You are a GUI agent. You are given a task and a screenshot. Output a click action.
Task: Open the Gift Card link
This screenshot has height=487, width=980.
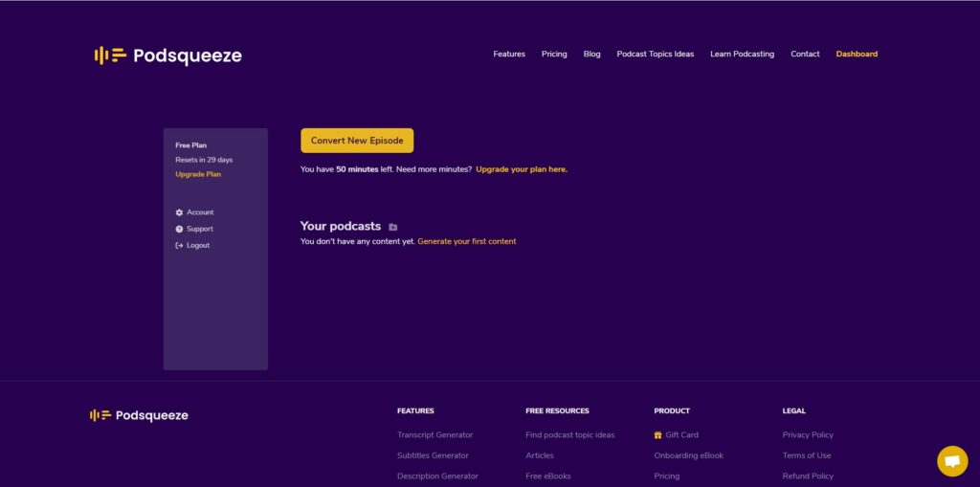click(681, 435)
